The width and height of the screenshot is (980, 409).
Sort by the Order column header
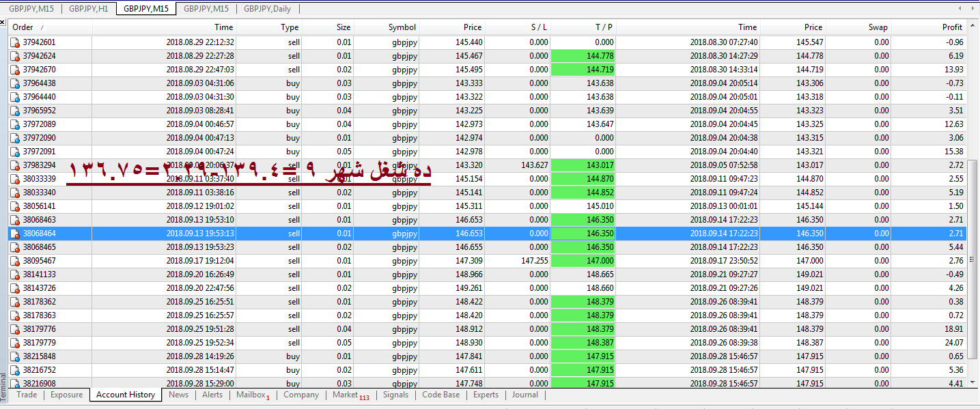click(23, 27)
